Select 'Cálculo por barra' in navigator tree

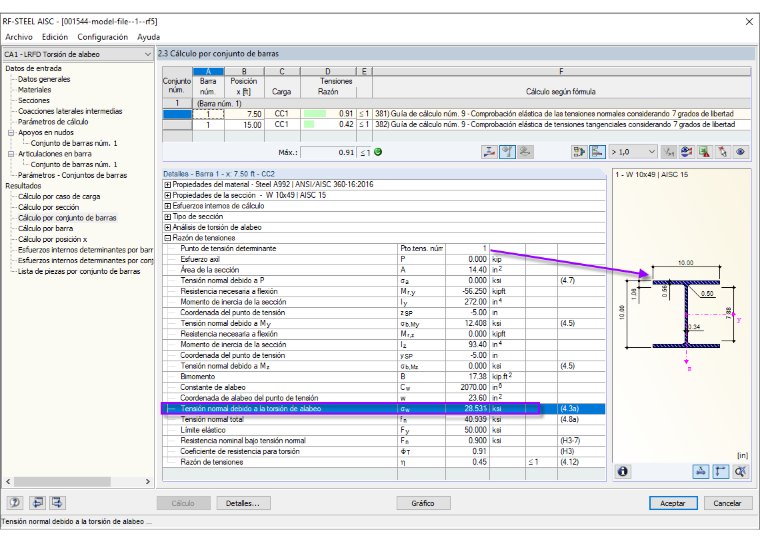coord(46,228)
